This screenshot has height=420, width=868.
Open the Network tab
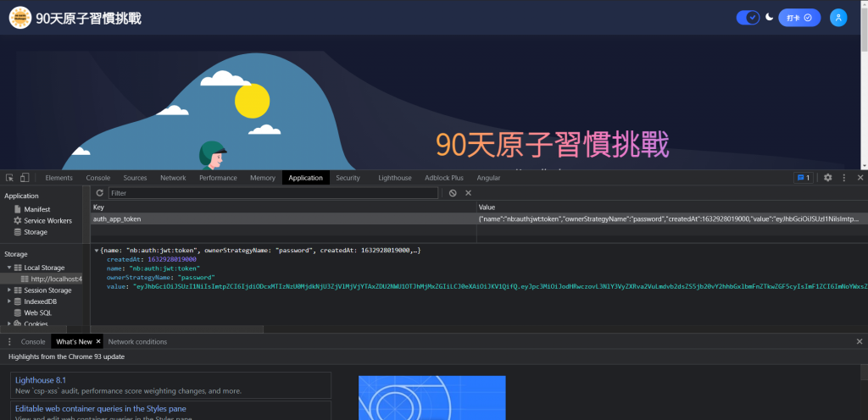[x=173, y=177]
